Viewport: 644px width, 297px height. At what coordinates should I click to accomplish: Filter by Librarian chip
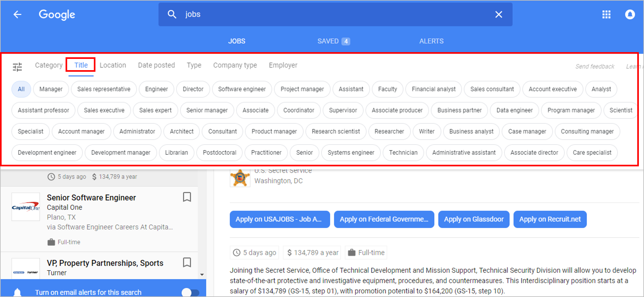176,153
